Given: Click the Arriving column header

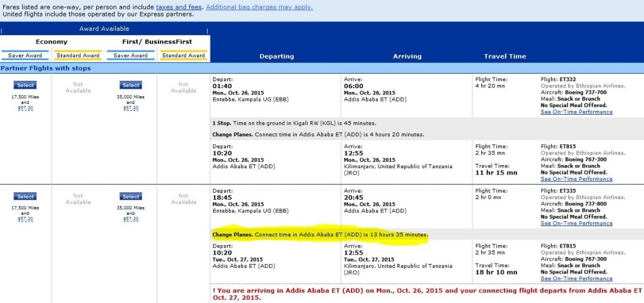Looking at the screenshot, I should coord(407,56).
